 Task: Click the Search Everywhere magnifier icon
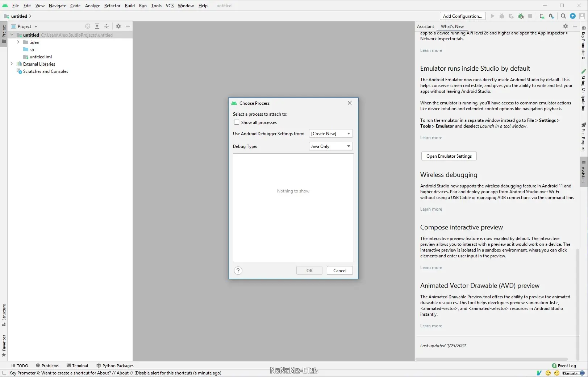[x=563, y=16]
